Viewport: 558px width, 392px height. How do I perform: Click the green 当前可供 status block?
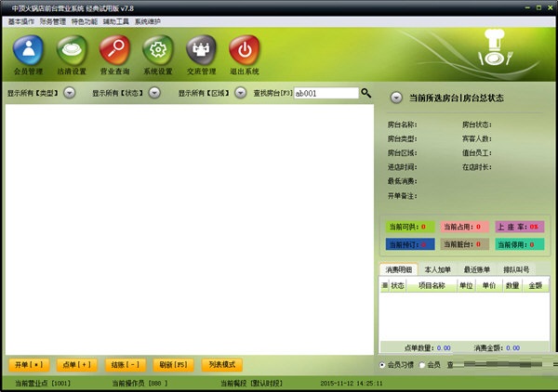pos(410,227)
